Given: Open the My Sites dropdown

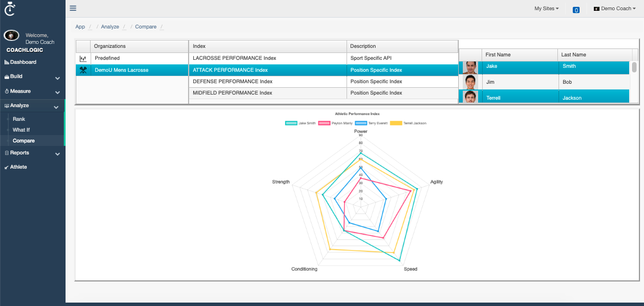Looking at the screenshot, I should pos(546,9).
